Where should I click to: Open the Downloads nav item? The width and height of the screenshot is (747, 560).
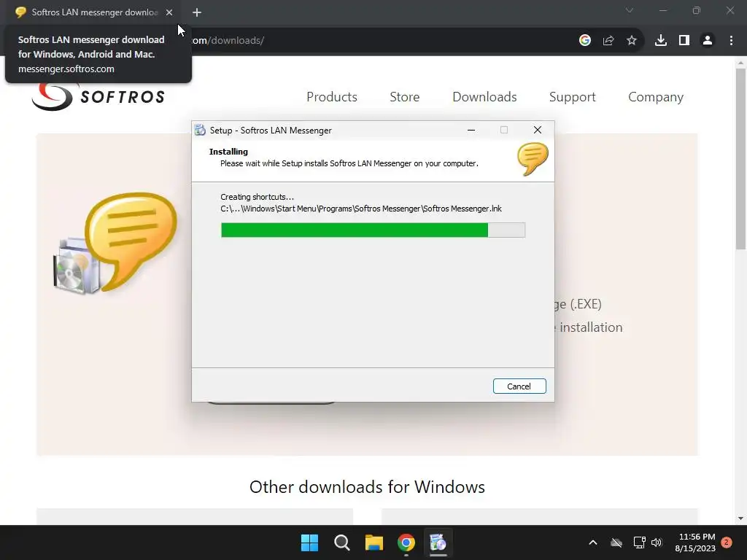tap(484, 97)
